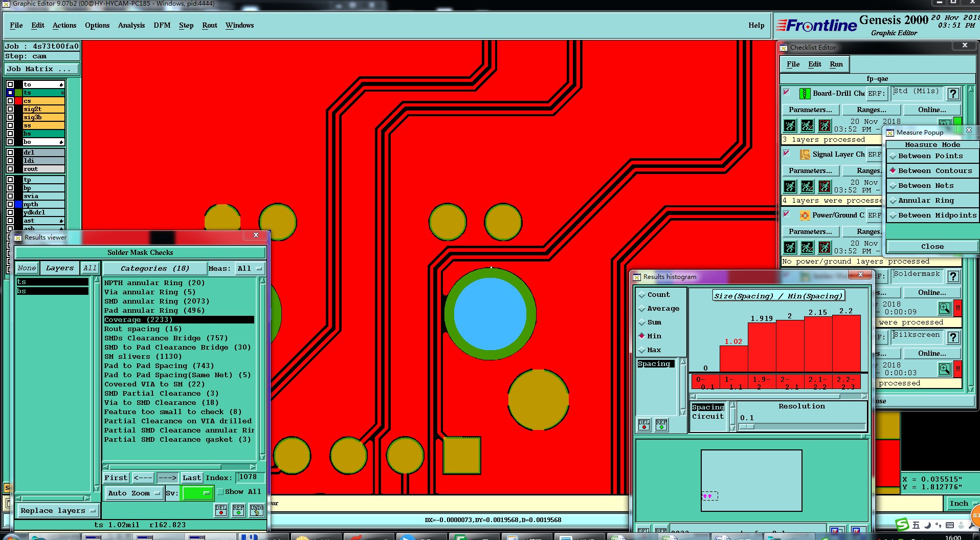Click DEL icon in Results histogram

(644, 425)
